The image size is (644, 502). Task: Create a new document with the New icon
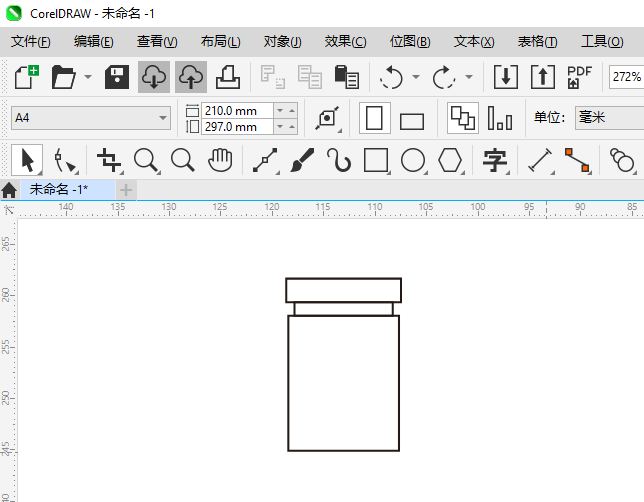point(27,77)
